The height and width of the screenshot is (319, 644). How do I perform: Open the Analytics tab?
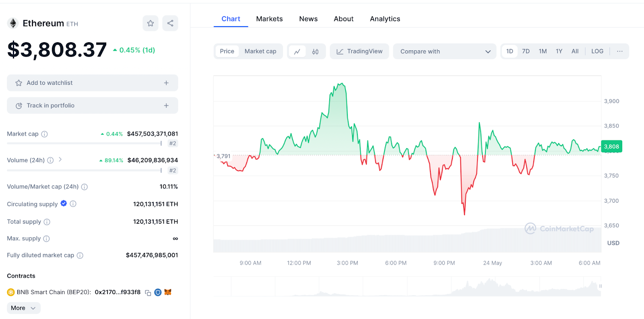pos(385,19)
